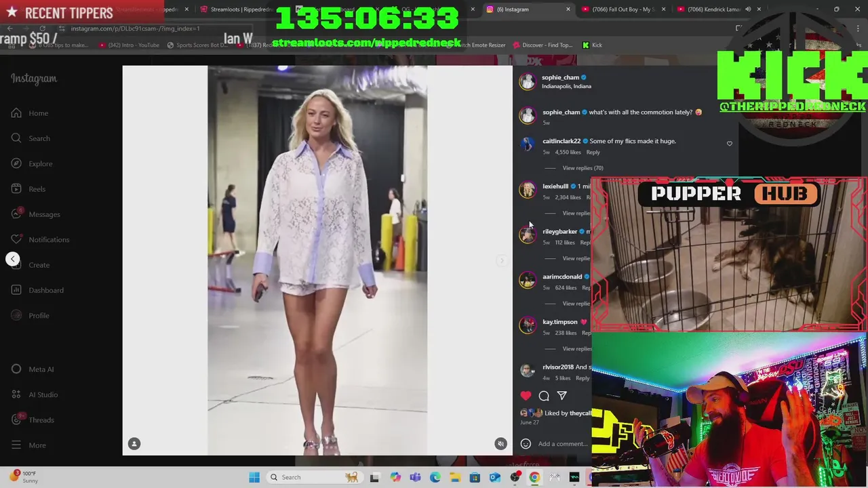Open Notifications in the sidebar
Viewport: 868px width, 488px height.
[x=40, y=239]
